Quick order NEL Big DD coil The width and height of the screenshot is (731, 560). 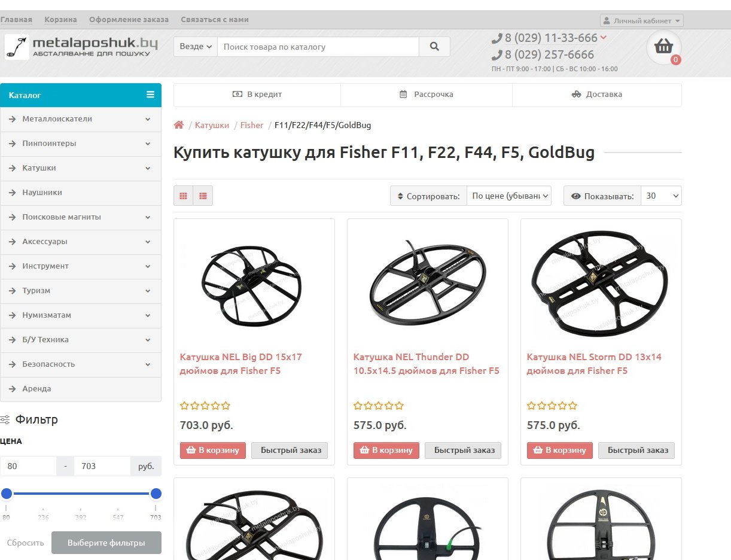[290, 451]
